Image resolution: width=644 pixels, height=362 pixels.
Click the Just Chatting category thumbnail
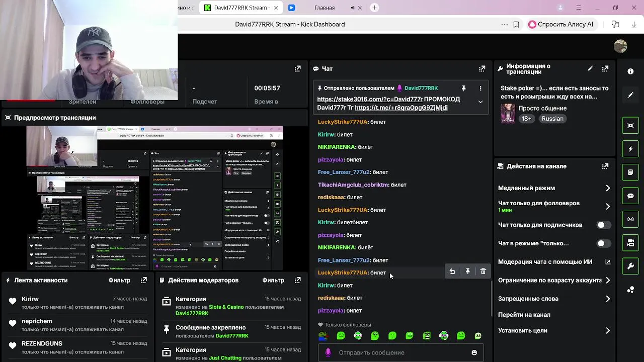pos(508,113)
